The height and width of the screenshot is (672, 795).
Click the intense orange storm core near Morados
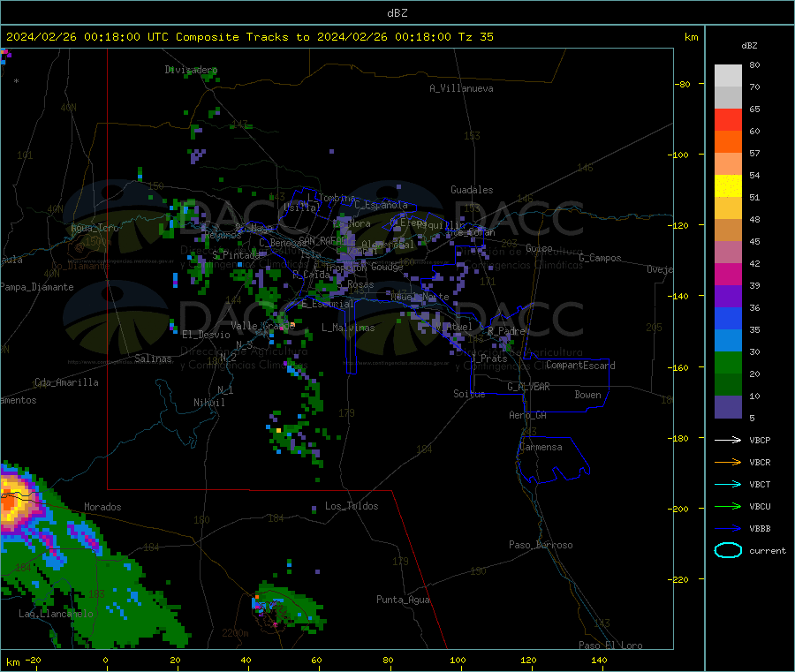(9, 502)
